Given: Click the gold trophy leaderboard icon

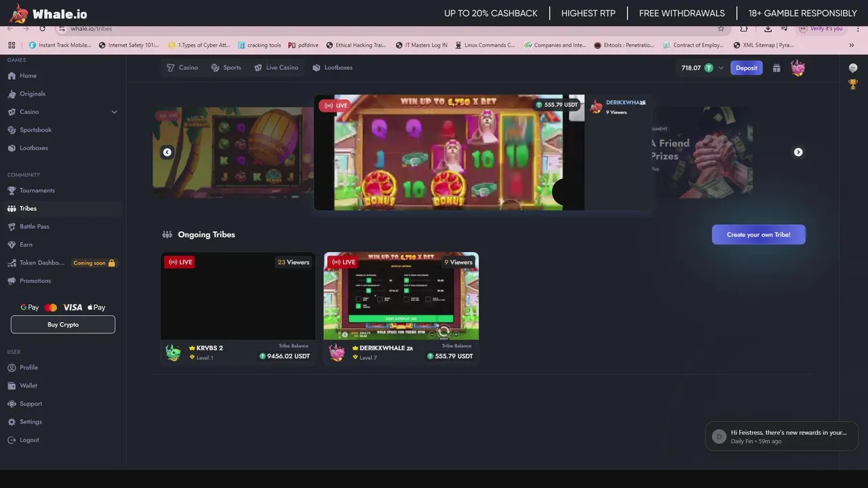Looking at the screenshot, I should 853,85.
